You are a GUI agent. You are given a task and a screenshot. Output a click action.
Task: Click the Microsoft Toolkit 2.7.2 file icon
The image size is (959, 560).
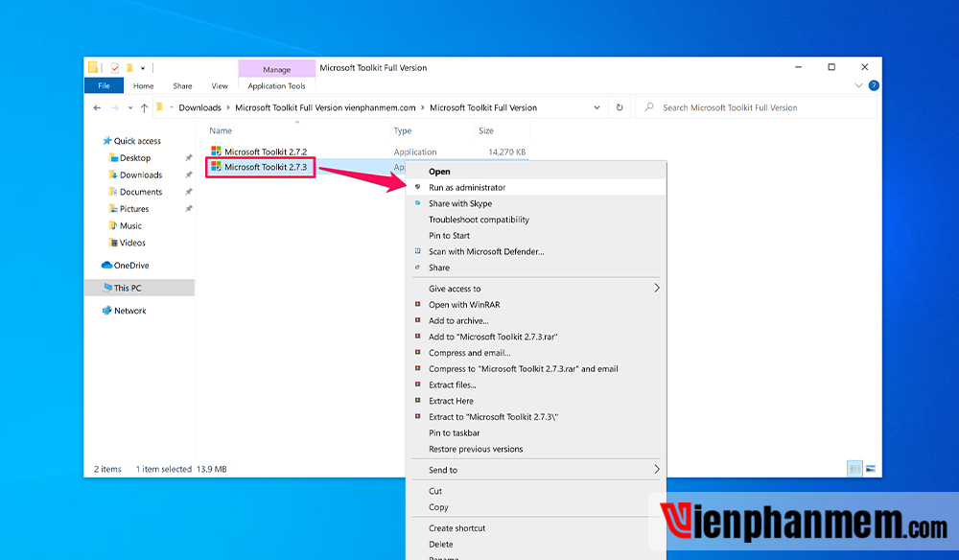[x=217, y=152]
